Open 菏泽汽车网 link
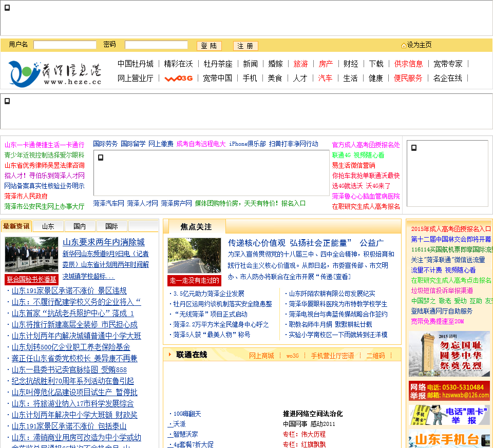The image size is (493, 448). coord(108,204)
